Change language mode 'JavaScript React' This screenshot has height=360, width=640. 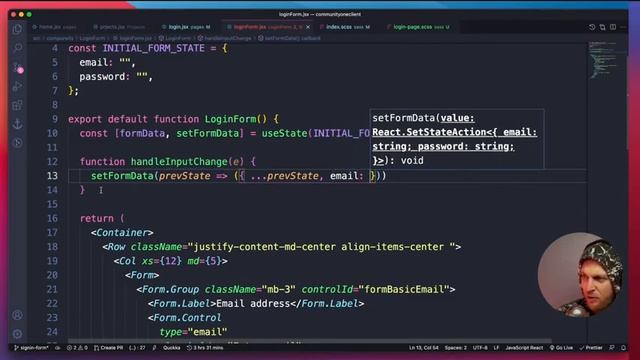coord(524,348)
